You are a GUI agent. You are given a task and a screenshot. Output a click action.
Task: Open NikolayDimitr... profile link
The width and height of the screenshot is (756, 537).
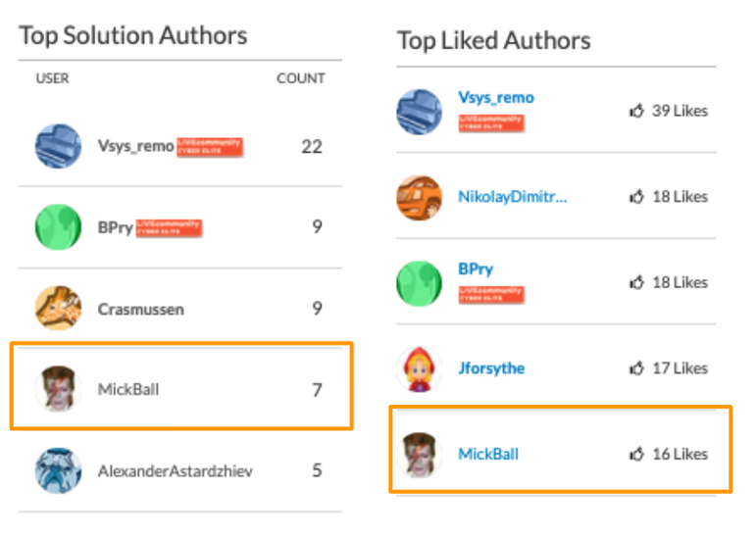512,197
